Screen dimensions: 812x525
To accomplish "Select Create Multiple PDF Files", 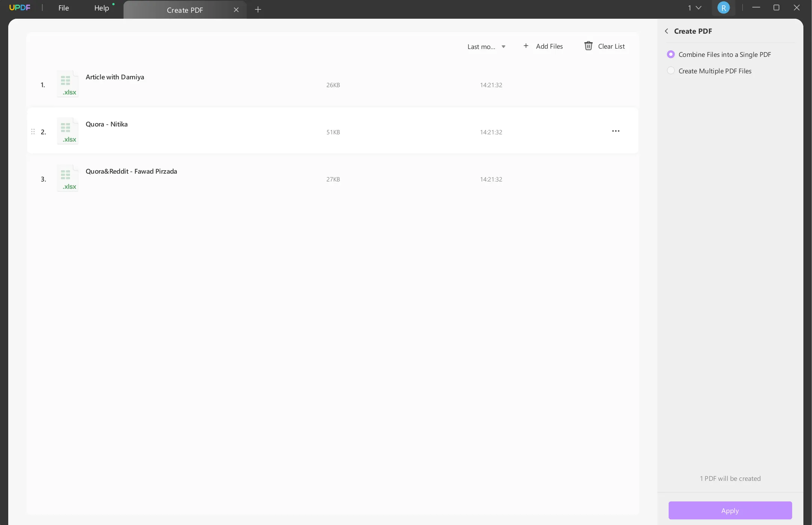I will point(671,70).
